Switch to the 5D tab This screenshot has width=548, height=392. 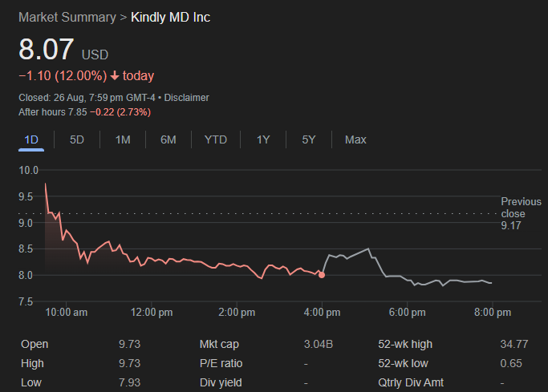(77, 139)
